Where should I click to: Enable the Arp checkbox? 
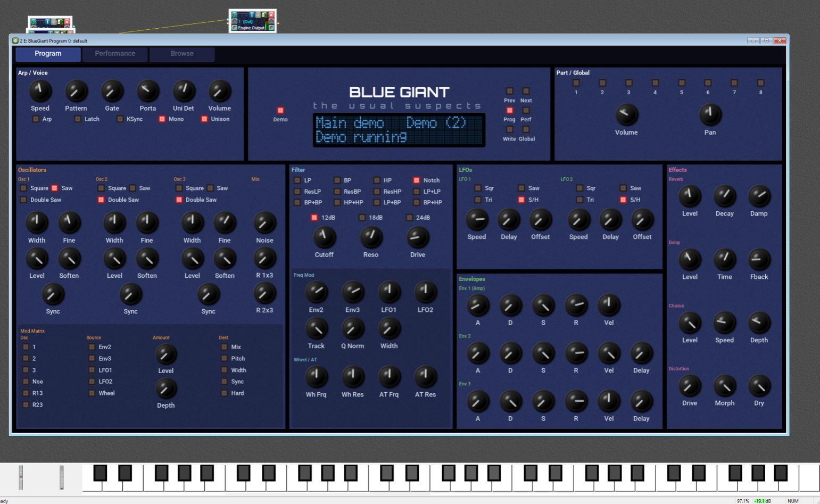coord(36,119)
